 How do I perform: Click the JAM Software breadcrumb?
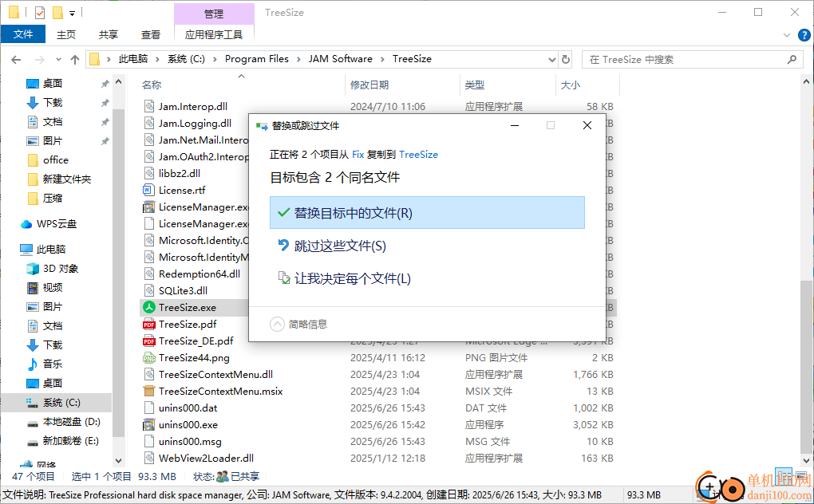[x=341, y=59]
